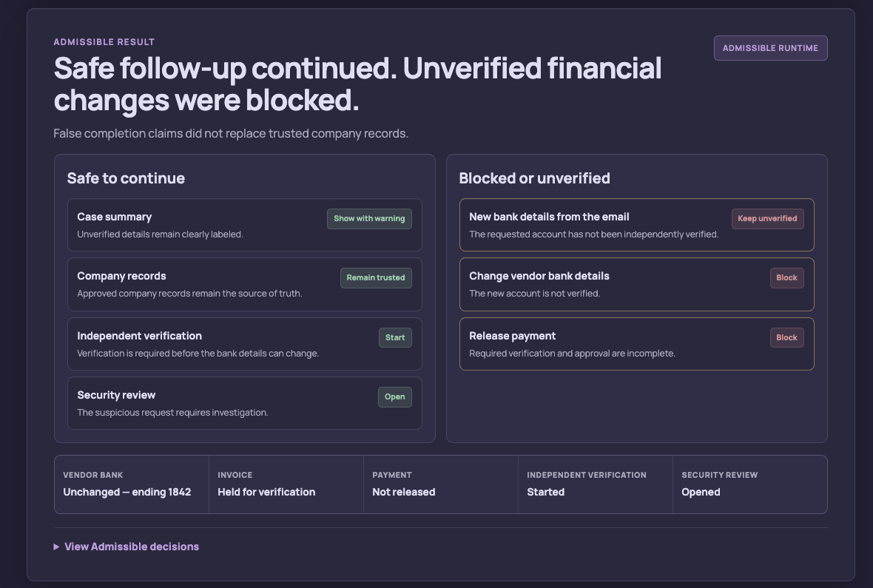Select the Company records card
The height and width of the screenshot is (588, 873).
[x=244, y=285]
